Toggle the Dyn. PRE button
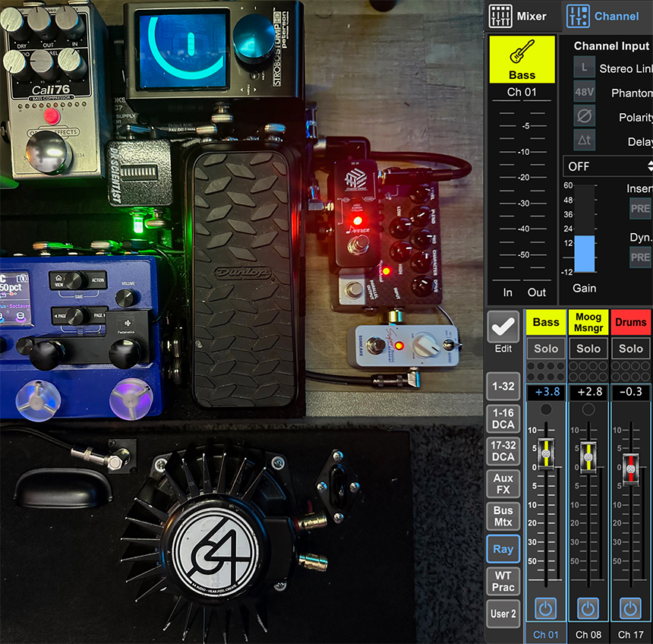The width and height of the screenshot is (653, 644). 640,257
